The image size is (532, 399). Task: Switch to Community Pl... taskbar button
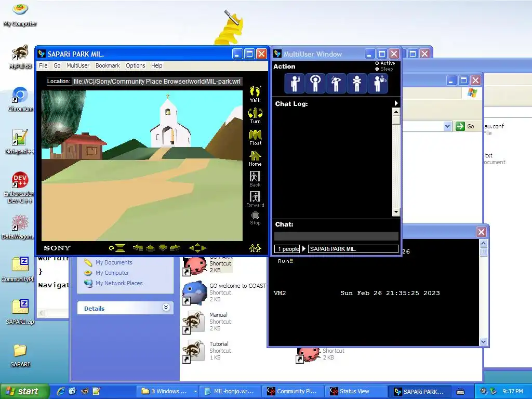pyautogui.click(x=292, y=391)
